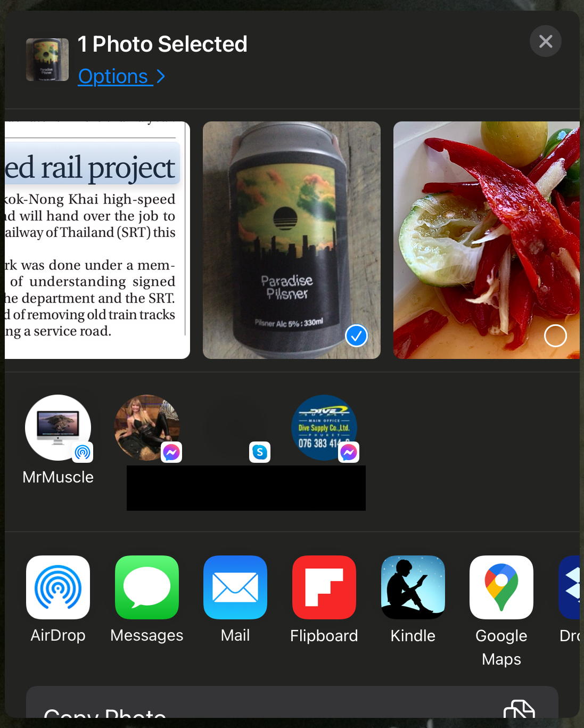Screen dimensions: 584x728
Task: Share the photo via Messages
Action: pyautogui.click(x=147, y=587)
